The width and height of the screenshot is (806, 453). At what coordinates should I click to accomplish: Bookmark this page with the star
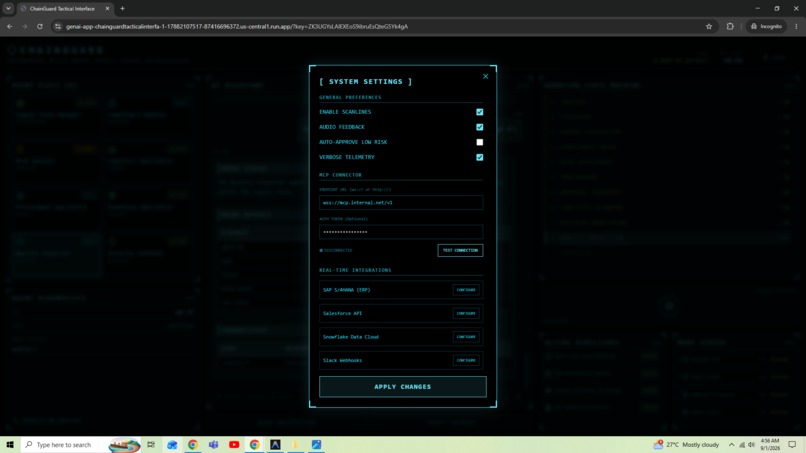[709, 26]
